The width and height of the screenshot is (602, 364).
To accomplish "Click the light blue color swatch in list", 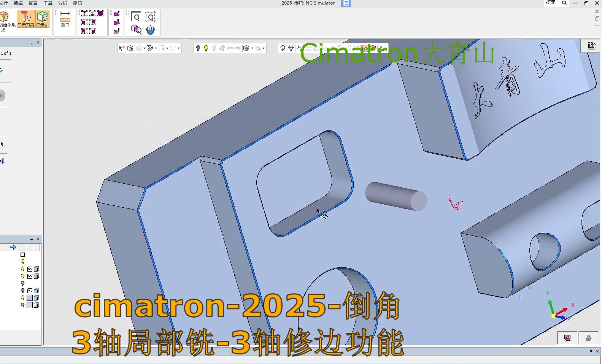I will point(30,298).
